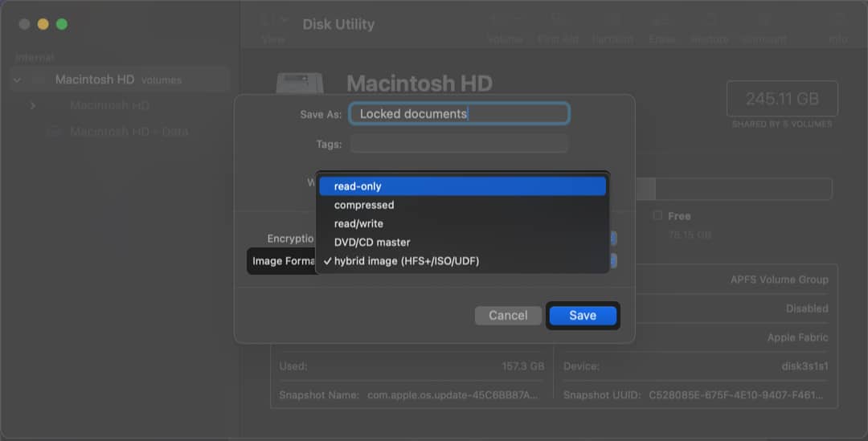Select read-only image format option
Viewport: 868px width, 441px height.
coord(462,186)
